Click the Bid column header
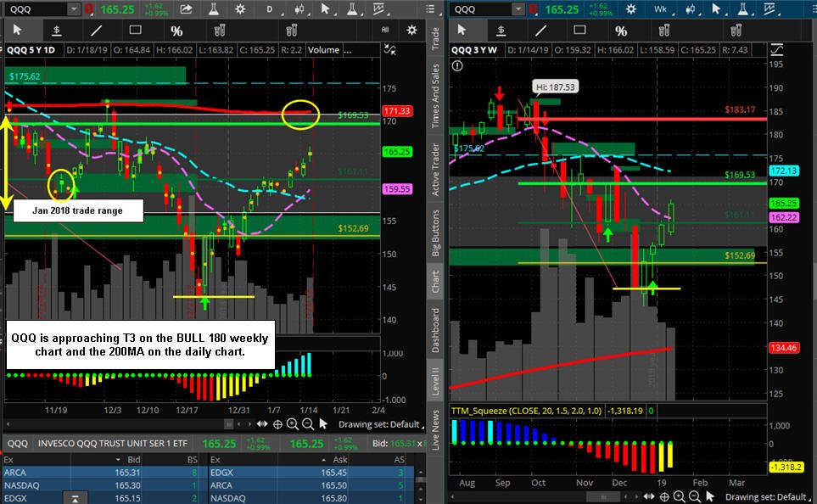The image size is (817, 504). pos(134,459)
